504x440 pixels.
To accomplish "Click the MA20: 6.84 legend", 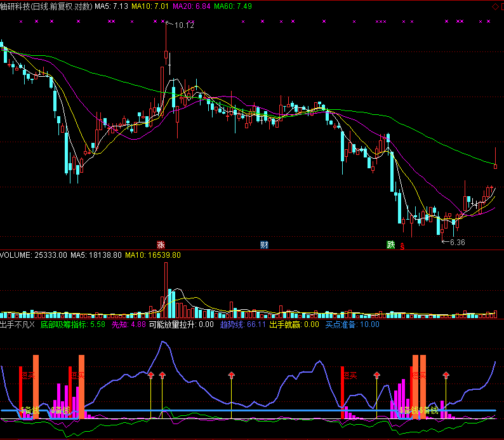I will tap(192, 6).
